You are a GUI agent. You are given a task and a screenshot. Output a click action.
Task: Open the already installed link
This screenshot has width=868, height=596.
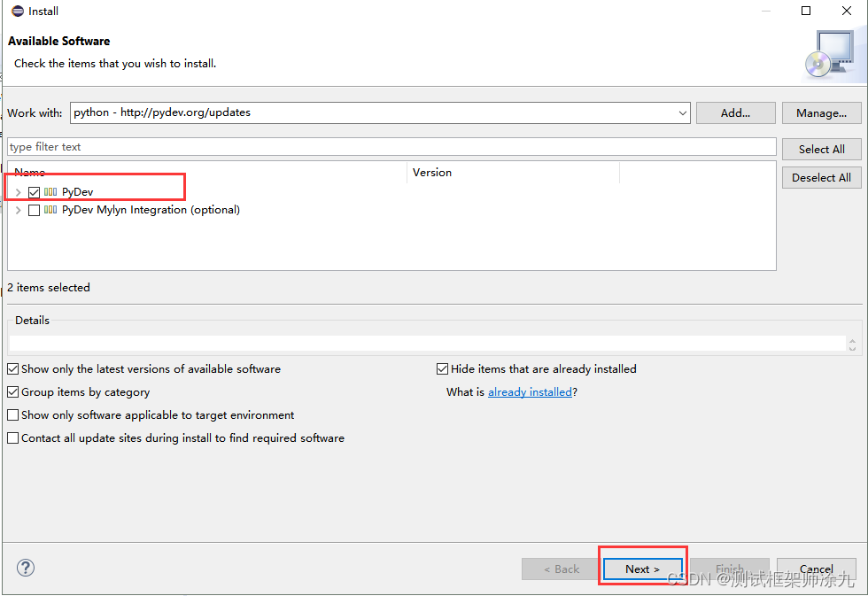click(x=530, y=391)
